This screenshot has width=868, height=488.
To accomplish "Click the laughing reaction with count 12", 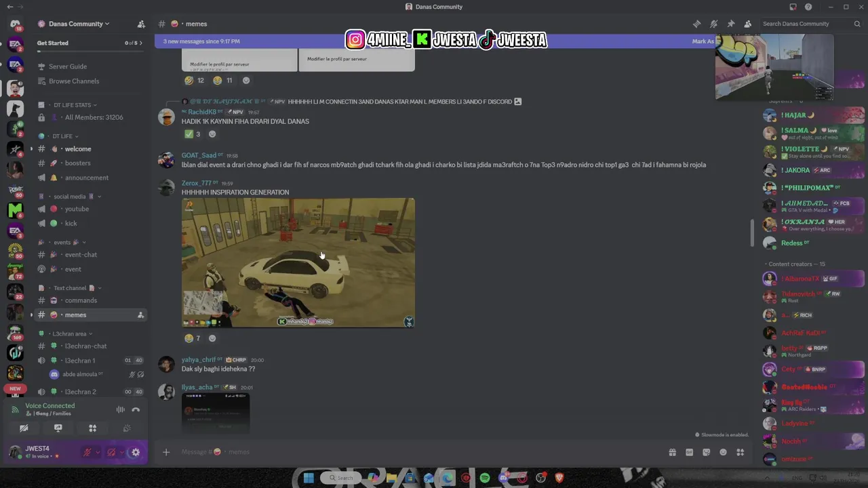I will 195,80.
